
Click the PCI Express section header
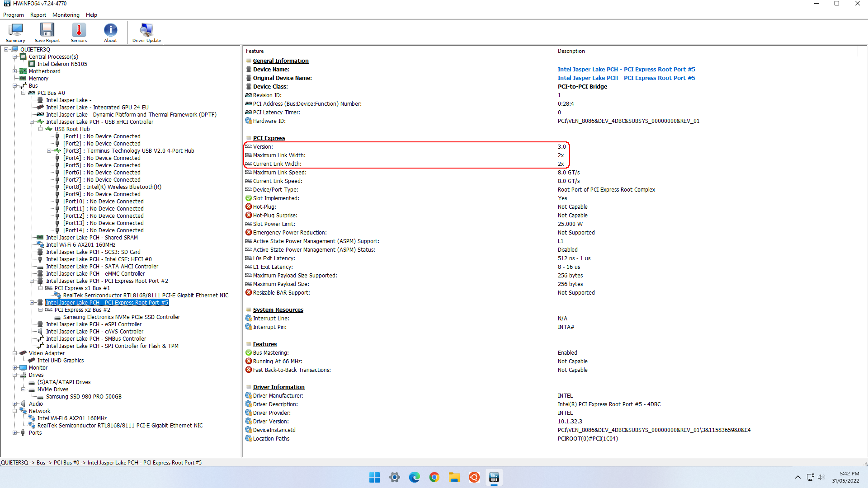point(269,138)
